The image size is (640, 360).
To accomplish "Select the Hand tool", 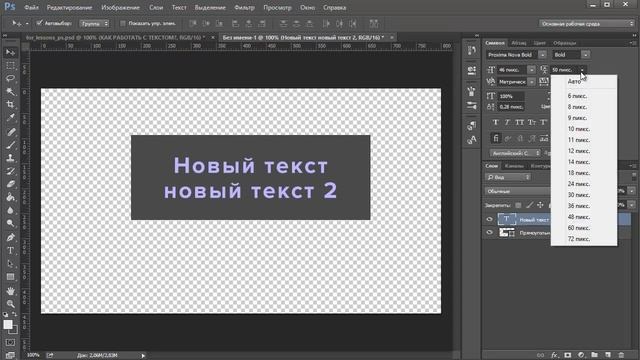I will coord(11,291).
